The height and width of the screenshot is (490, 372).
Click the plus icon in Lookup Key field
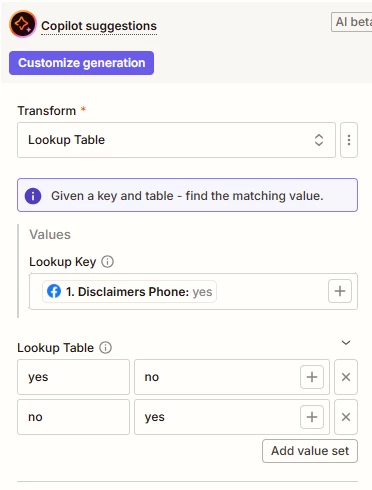pyautogui.click(x=340, y=291)
